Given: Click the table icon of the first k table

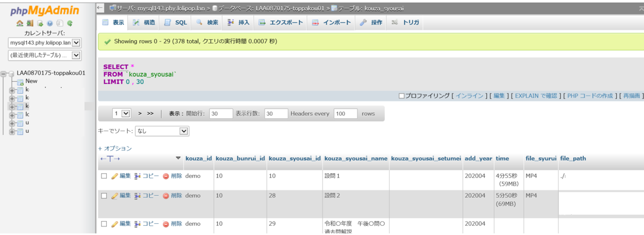Looking at the screenshot, I should [20, 90].
